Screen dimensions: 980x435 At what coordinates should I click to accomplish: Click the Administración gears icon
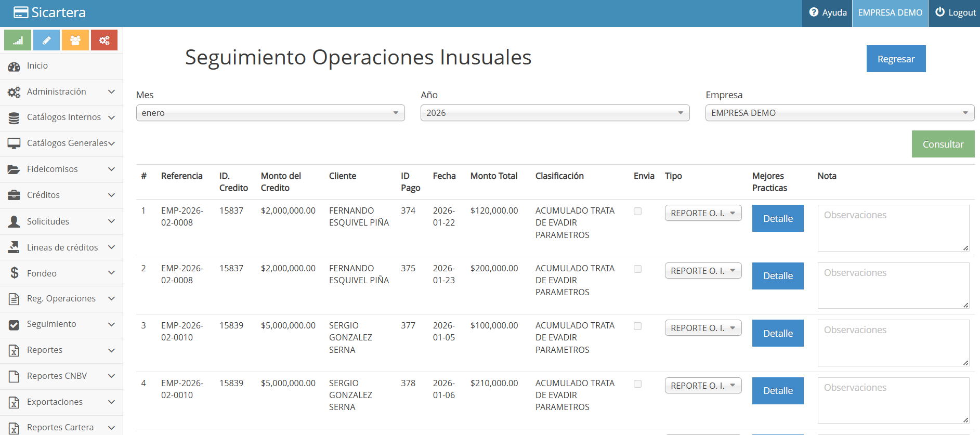[x=14, y=92]
